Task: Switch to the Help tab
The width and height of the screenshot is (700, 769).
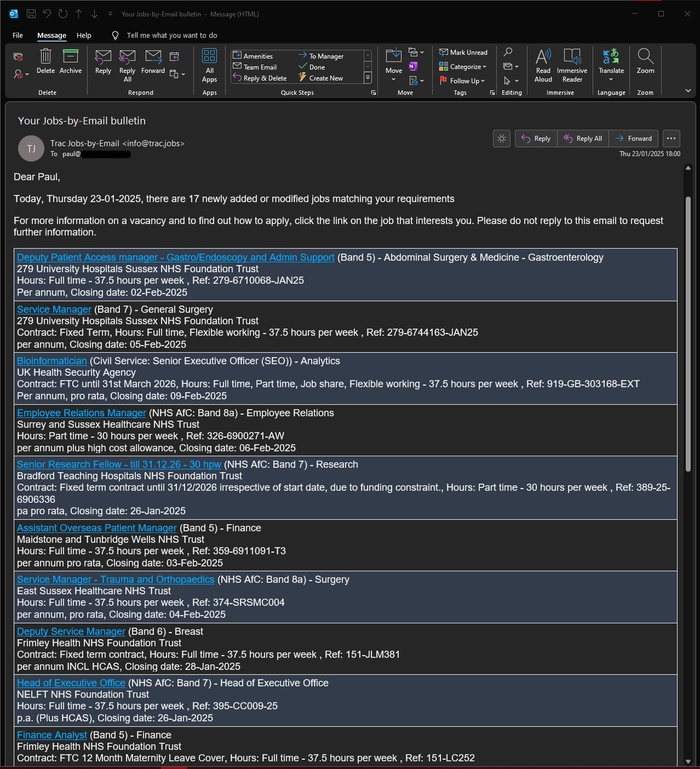Action: (84, 36)
